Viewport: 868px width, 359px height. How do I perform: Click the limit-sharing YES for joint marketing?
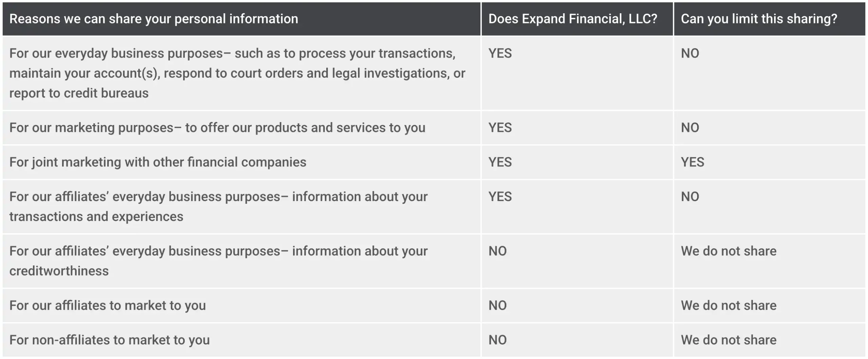(x=692, y=162)
